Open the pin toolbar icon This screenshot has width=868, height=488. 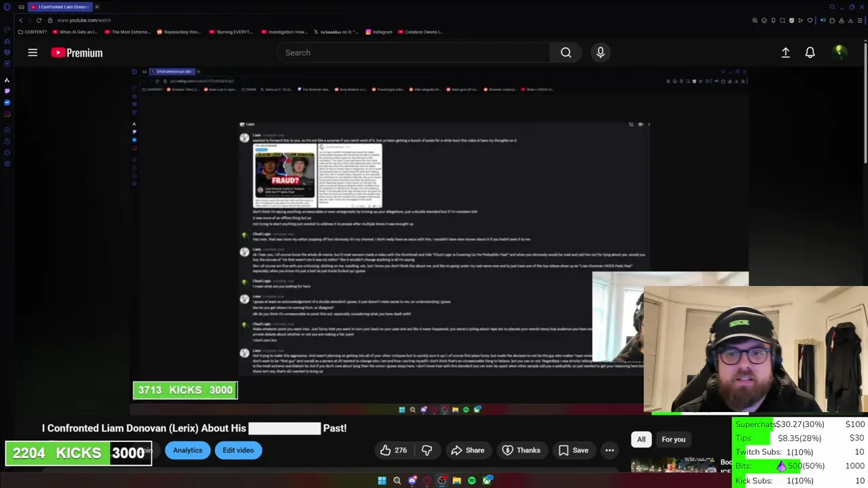point(773,20)
